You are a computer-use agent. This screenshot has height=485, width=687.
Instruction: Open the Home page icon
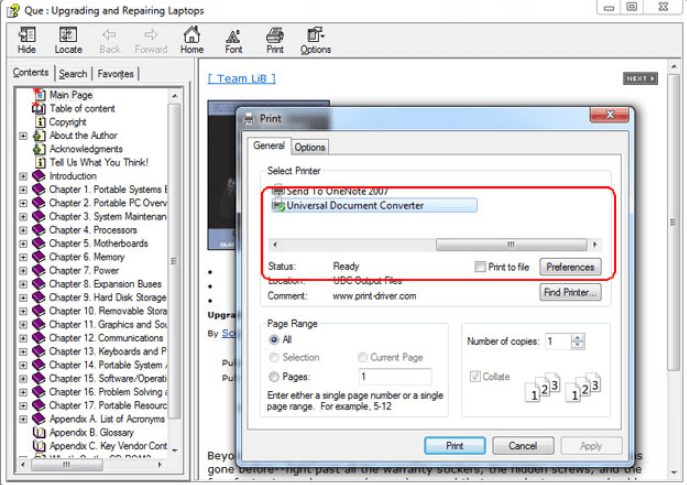click(x=191, y=35)
